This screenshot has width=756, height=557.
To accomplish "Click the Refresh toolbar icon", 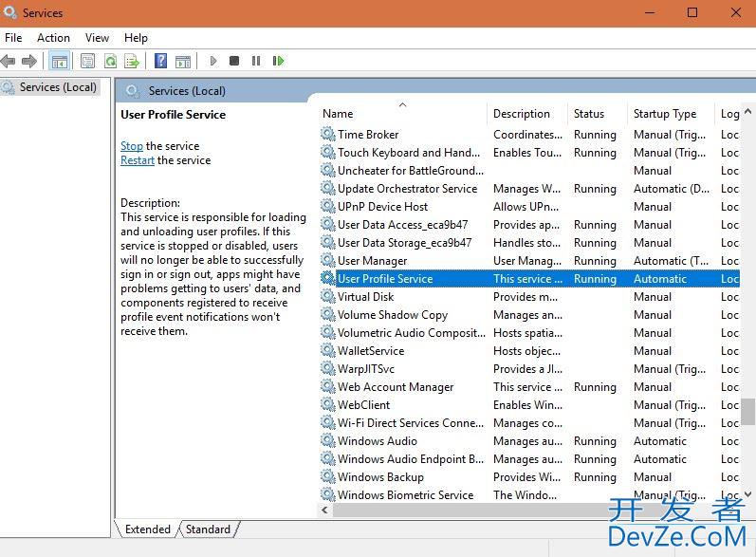I will point(110,62).
